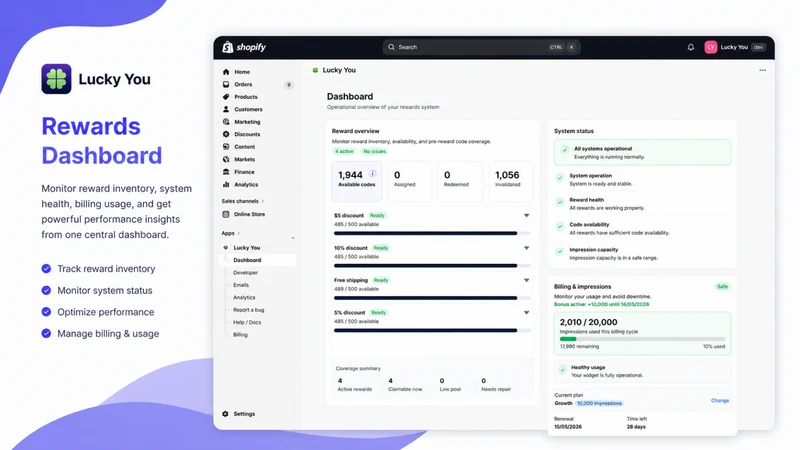Viewport: 800px width, 450px height.
Task: Click the Orders inbox icon
Action: click(x=226, y=84)
